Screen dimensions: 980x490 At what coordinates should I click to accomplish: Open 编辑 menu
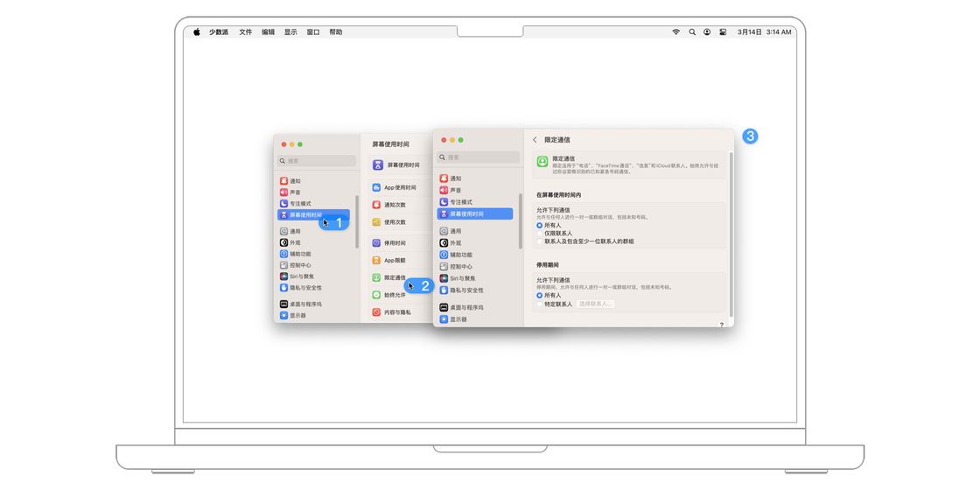268,31
